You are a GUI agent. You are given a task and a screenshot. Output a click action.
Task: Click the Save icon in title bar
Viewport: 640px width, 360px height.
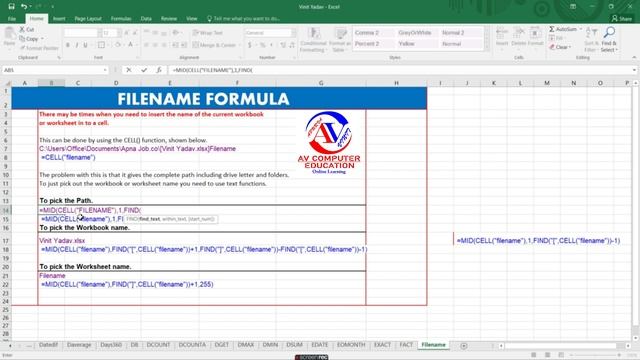pyautogui.click(x=11, y=7)
